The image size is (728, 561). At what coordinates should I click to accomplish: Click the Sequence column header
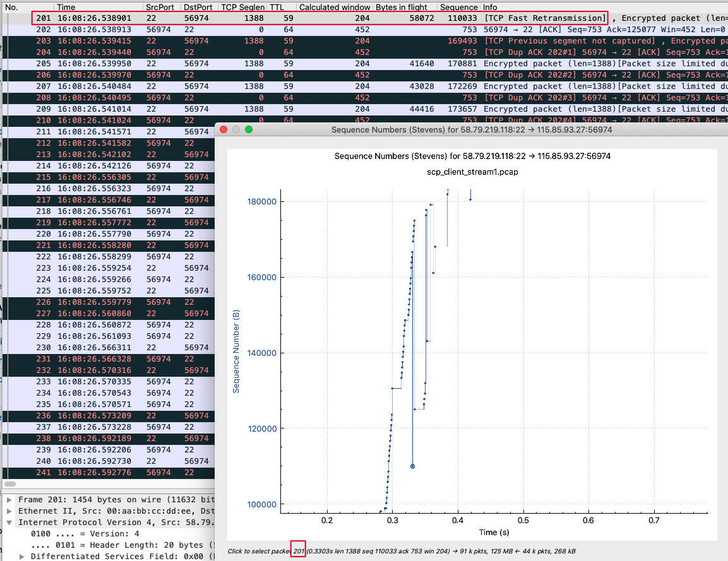[x=458, y=7]
